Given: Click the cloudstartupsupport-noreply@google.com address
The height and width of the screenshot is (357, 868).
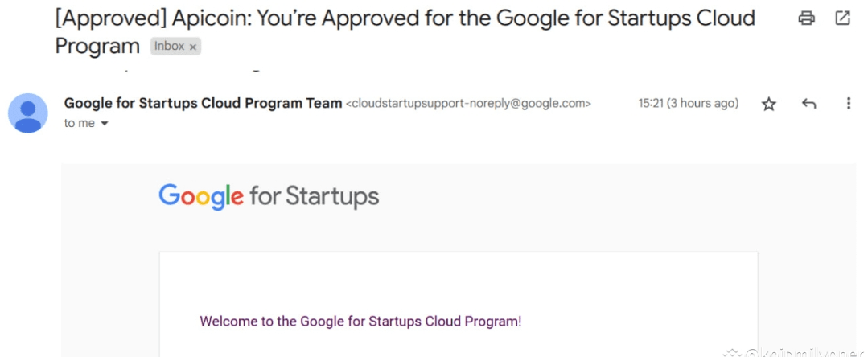Looking at the screenshot, I should click(x=468, y=104).
